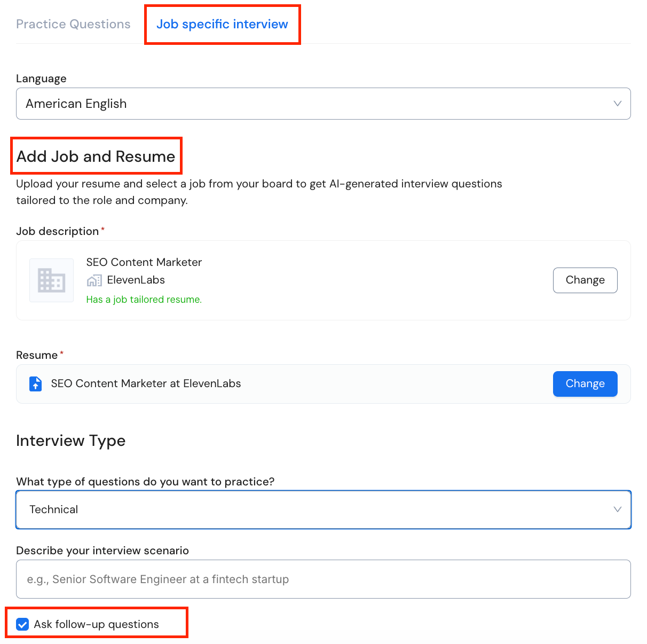
Task: Switch to the Practice Questions tab
Action: 73,24
